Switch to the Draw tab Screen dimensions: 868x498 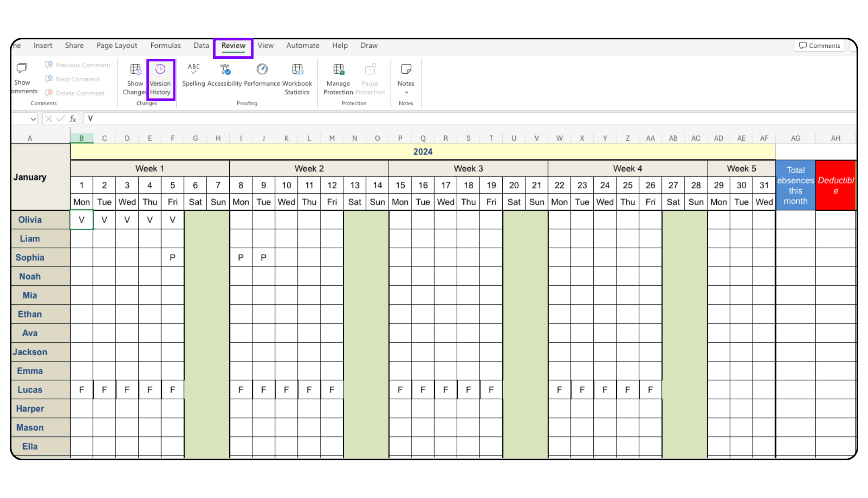pos(369,45)
